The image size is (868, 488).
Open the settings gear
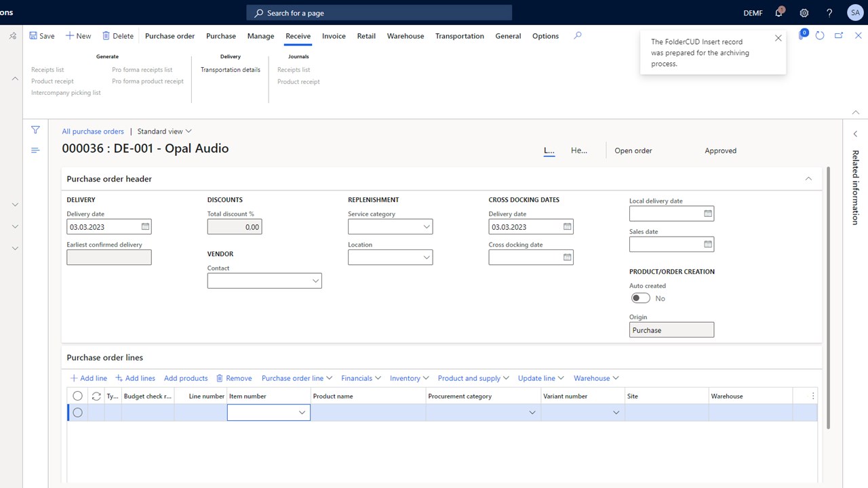click(804, 13)
